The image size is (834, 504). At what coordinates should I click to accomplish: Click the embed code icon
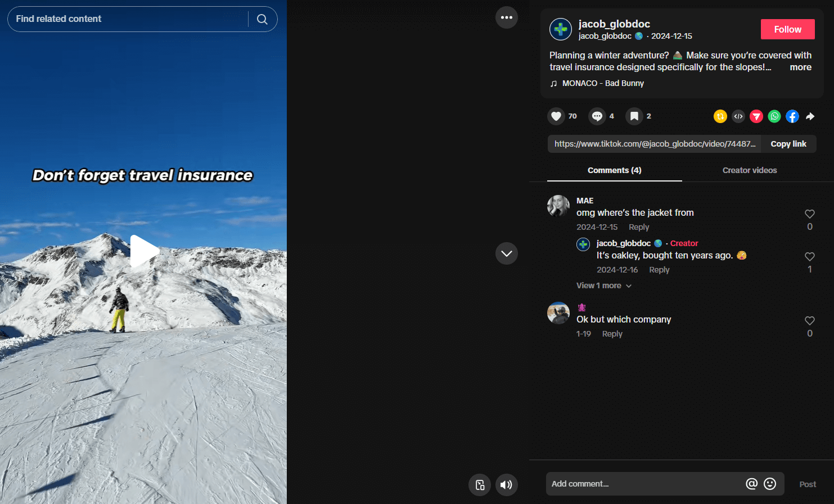click(x=738, y=116)
